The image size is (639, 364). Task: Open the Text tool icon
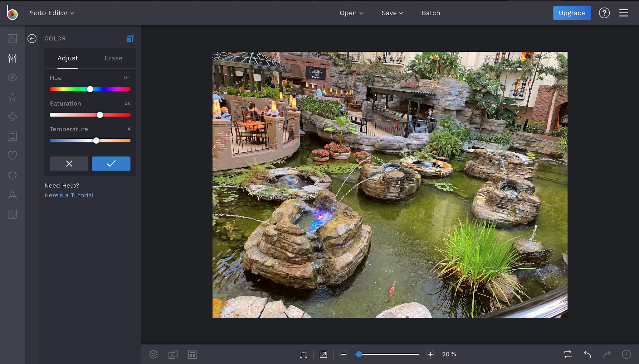tap(12, 195)
